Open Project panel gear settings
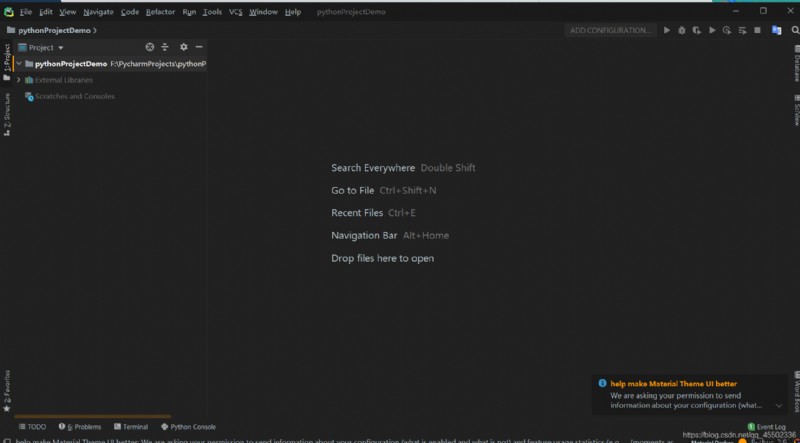This screenshot has height=443, width=800. 184,47
